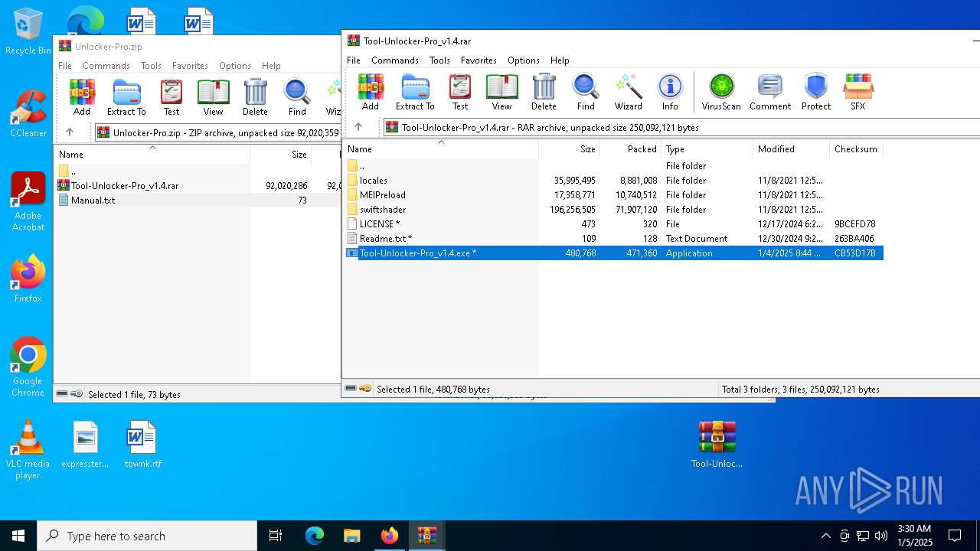Image resolution: width=980 pixels, height=551 pixels.
Task: Select Tool-Unloc... archive on desktop
Action: click(x=717, y=445)
